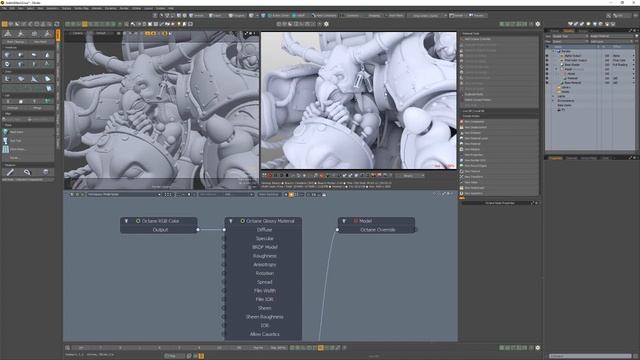This screenshot has width=640, height=360.
Task: Click the BRDF Model input row
Action: click(x=264, y=247)
